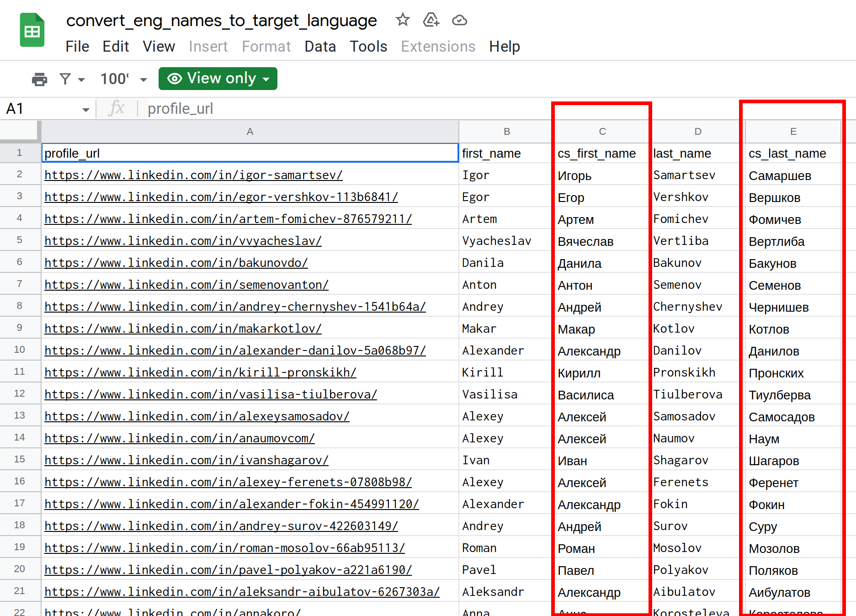
Task: Expand the zoom level dropdown
Action: click(143, 80)
